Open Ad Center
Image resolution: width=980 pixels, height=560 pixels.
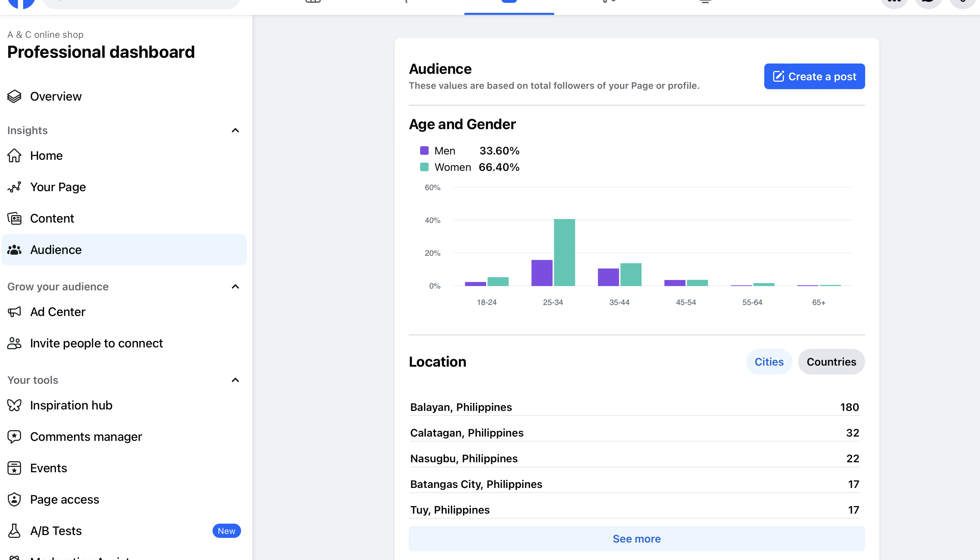point(124,312)
